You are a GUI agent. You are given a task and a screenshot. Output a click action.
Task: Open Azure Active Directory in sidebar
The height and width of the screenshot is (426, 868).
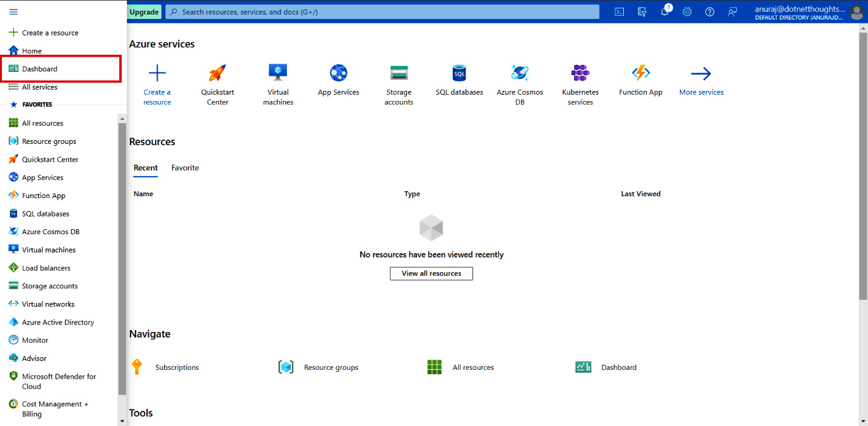point(51,322)
